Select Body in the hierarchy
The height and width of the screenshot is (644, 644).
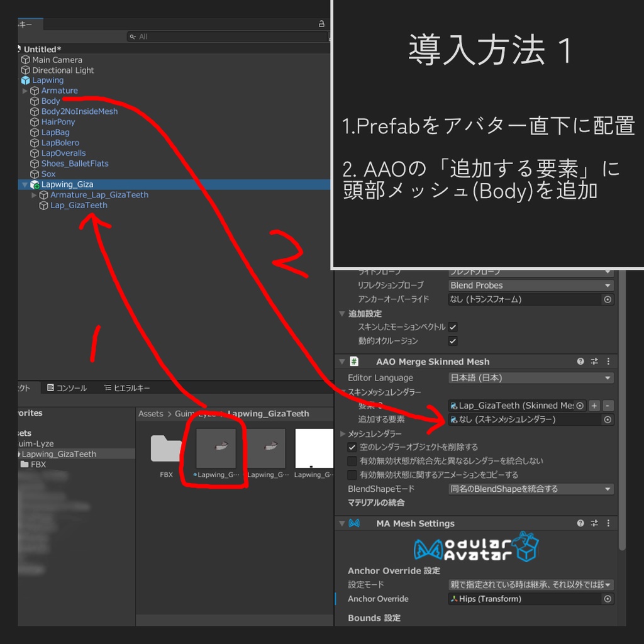tap(50, 101)
